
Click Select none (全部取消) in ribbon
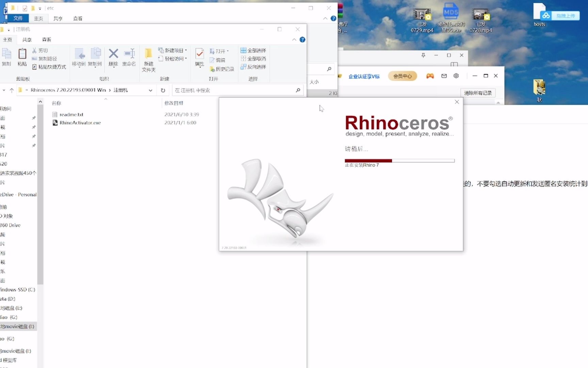coord(253,59)
